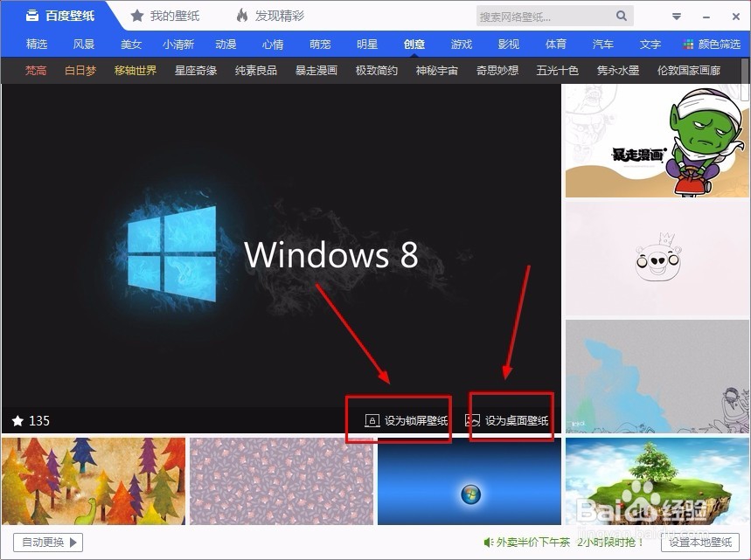Viewport: 751px width, 560px height.
Task: Choose the 纯素良品 subcategory tag
Action: (256, 71)
